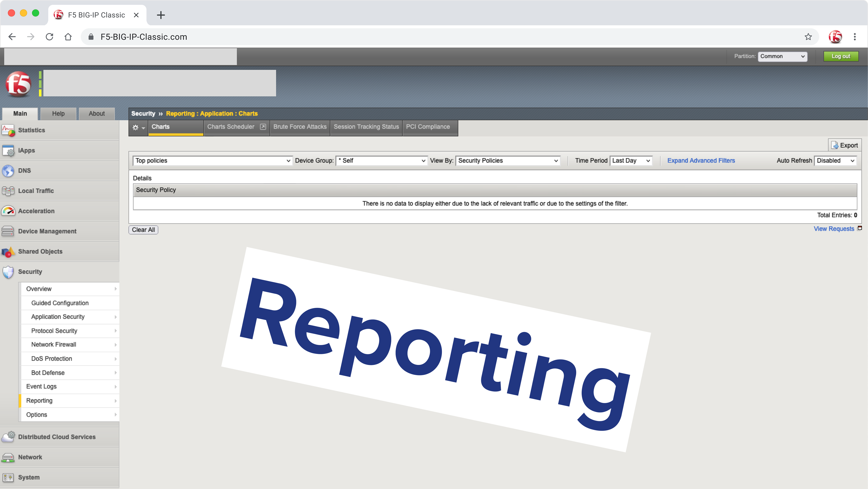The image size is (868, 489).
Task: Expand the Network Firewall submenu arrow
Action: [115, 344]
